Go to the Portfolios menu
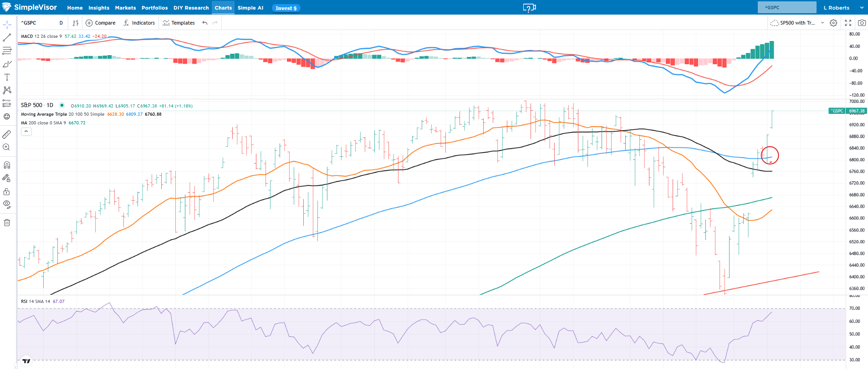The image size is (868, 369). [x=154, y=8]
